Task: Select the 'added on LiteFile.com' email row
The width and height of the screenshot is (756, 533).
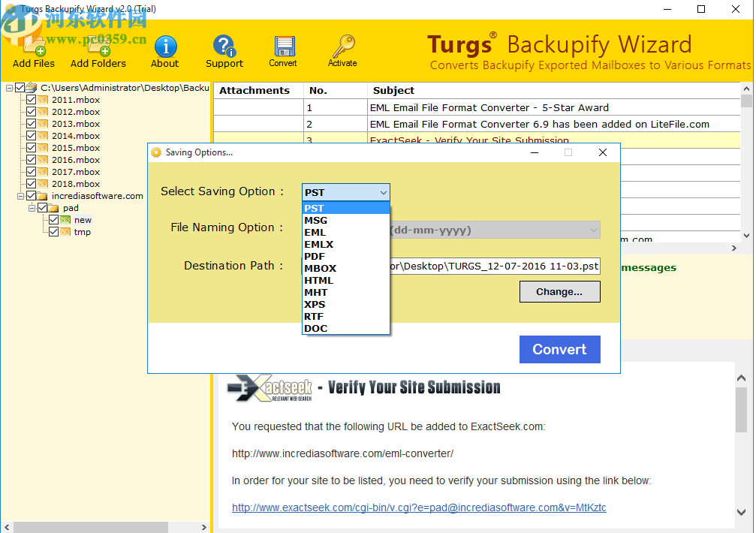Action: (x=477, y=124)
